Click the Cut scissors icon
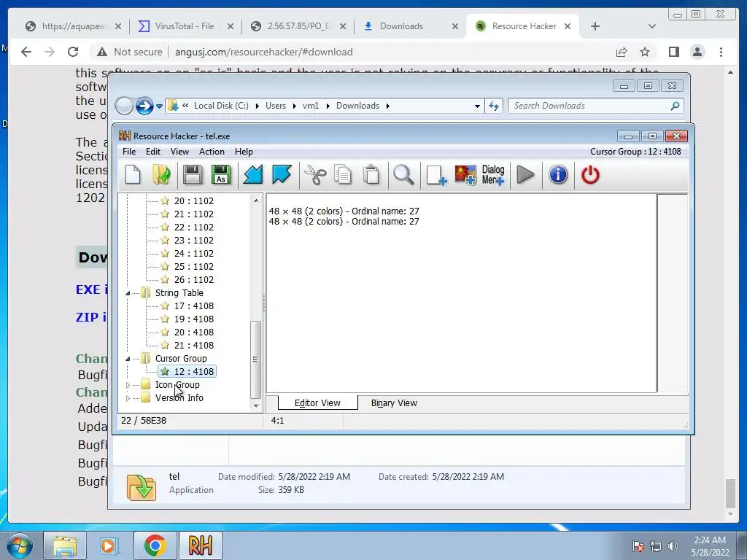Image resolution: width=747 pixels, height=560 pixels. [x=315, y=175]
